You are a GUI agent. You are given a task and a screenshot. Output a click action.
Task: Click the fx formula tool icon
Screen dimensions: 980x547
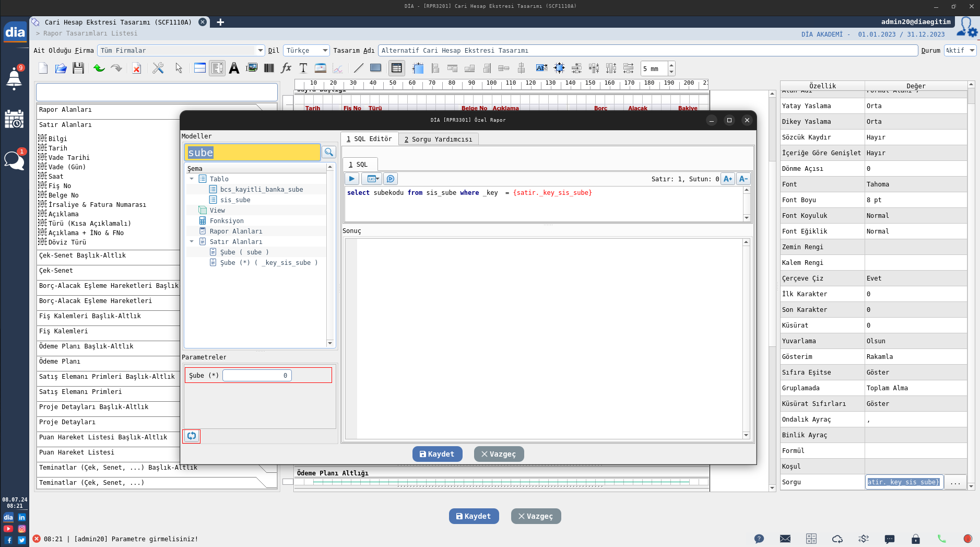[286, 68]
